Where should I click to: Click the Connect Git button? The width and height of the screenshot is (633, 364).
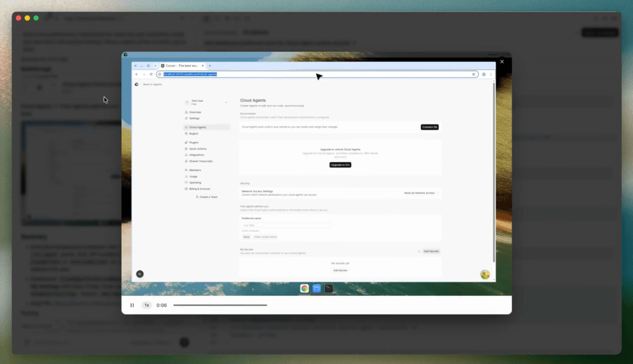click(430, 127)
